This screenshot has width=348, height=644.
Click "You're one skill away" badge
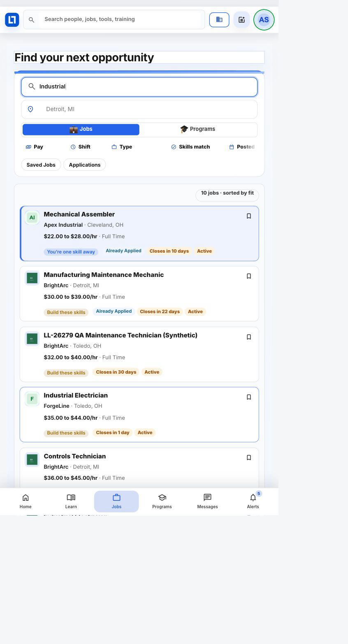71,252
